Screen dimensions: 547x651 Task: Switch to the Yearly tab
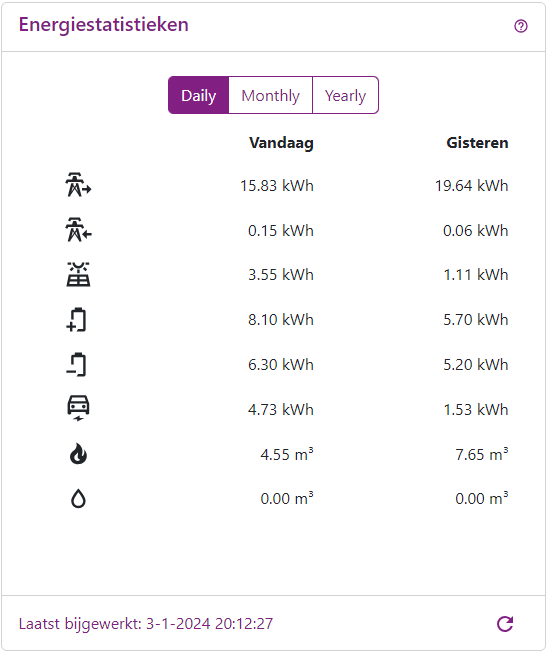[x=345, y=95]
